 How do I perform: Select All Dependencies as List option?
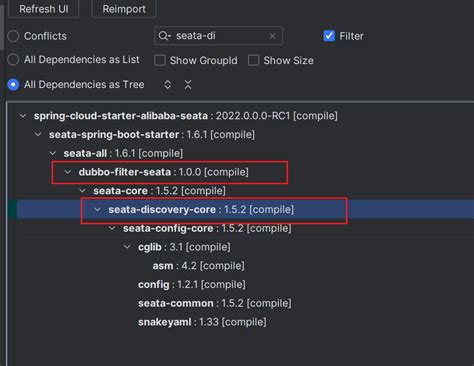coord(13,60)
